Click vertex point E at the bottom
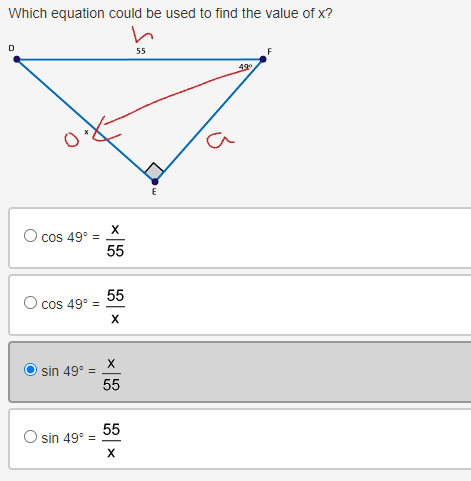 [155, 182]
